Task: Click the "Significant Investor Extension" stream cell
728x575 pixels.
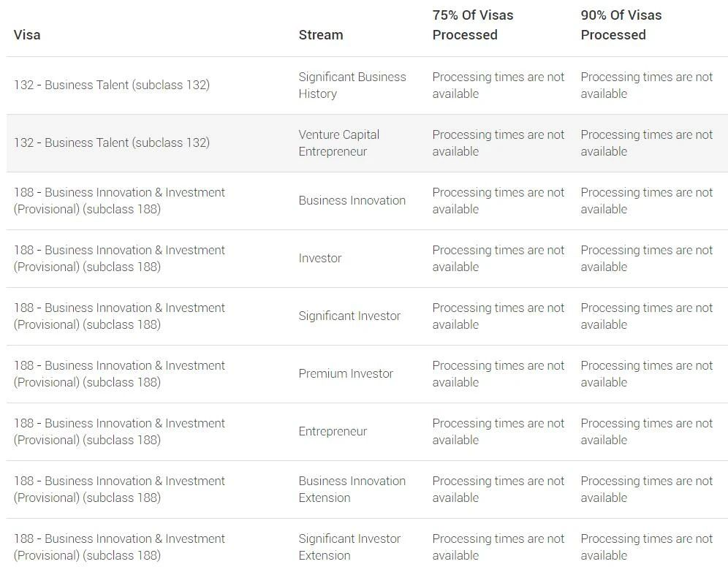Action: point(349,547)
